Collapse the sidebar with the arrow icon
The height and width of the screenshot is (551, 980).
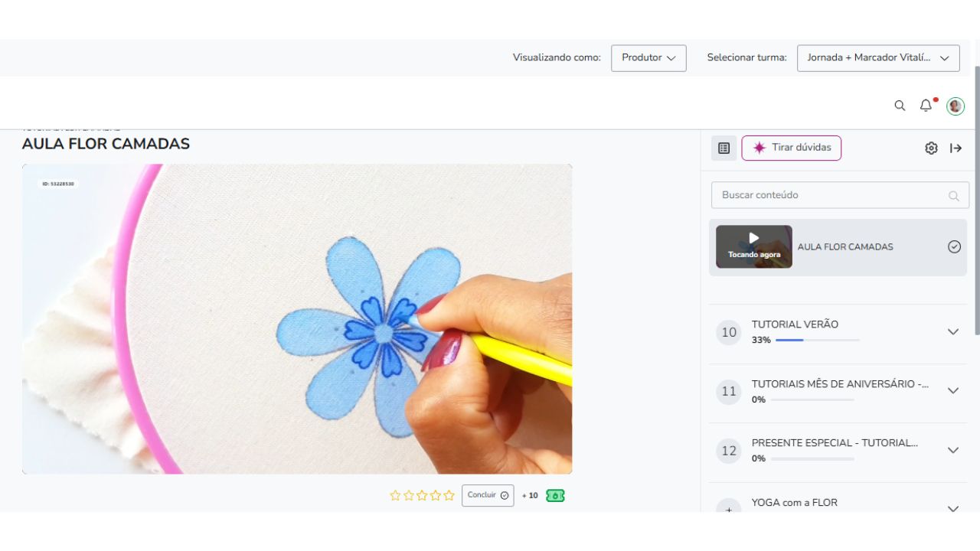(x=955, y=148)
